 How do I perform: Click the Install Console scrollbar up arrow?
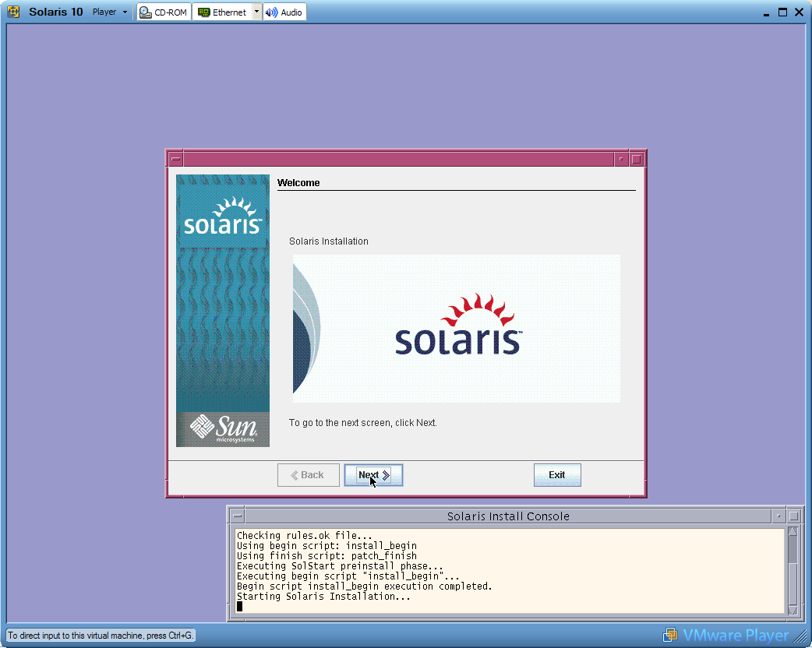(x=793, y=531)
